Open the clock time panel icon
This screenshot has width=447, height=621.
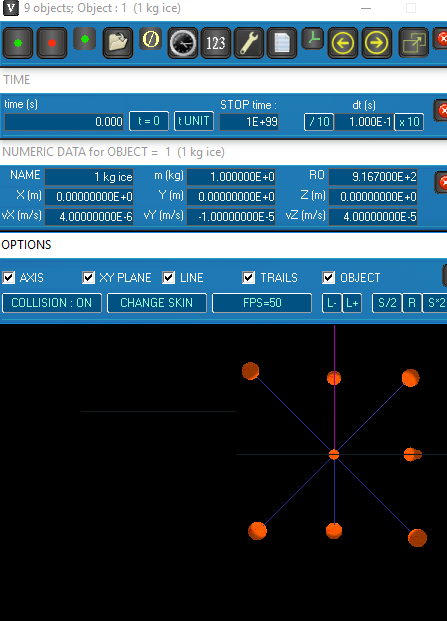tap(183, 43)
